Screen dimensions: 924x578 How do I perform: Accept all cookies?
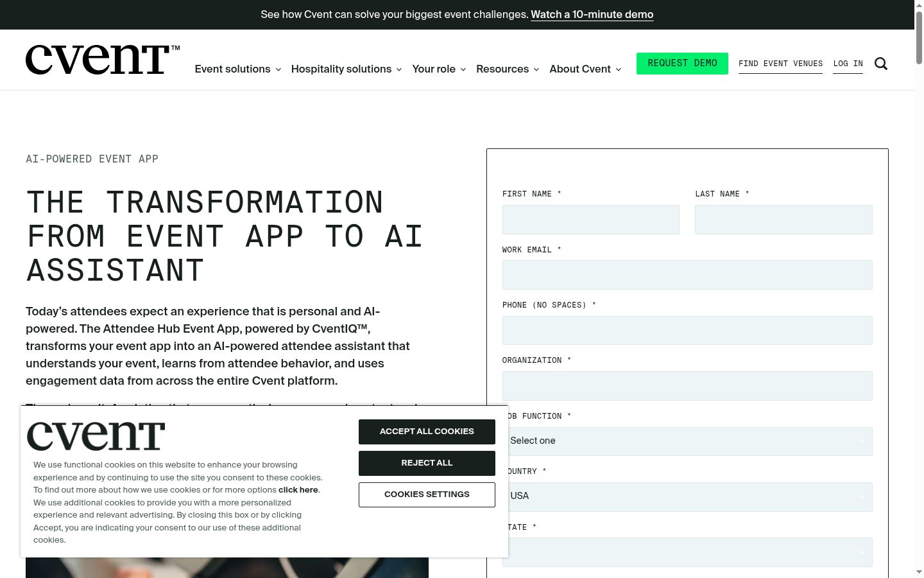click(x=427, y=432)
